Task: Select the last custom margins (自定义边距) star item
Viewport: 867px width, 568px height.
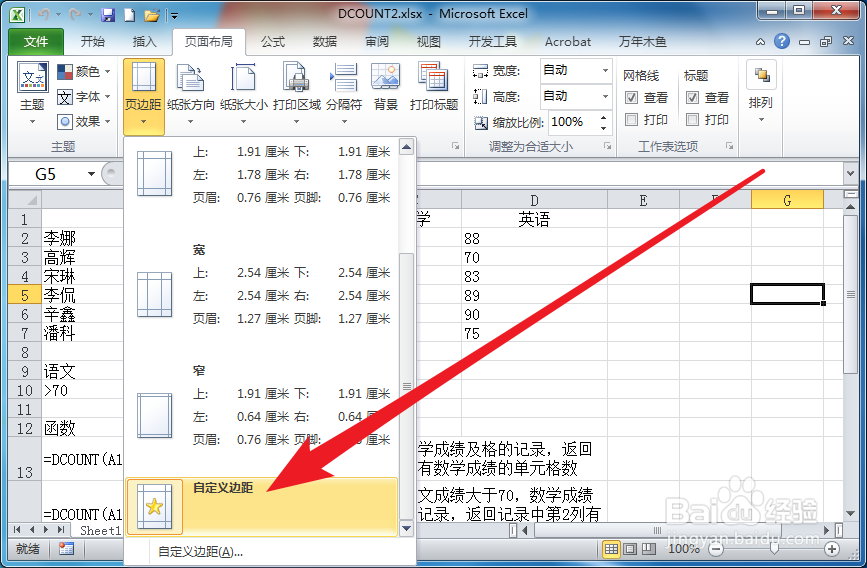Action: 262,507
